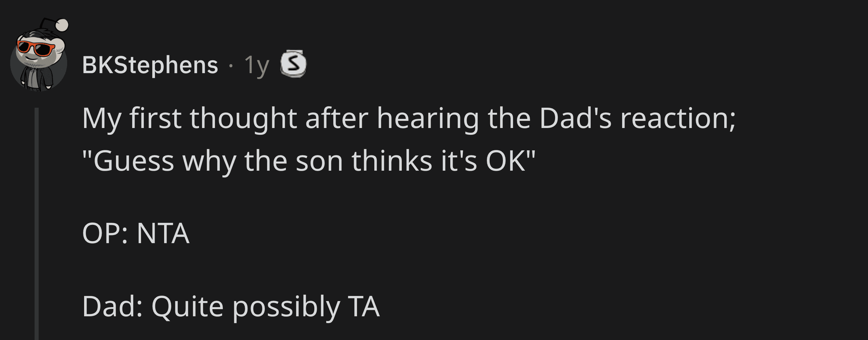Select the quoted line 'Guess why the son thinks'
Viewport: 868px width, 340px height.
point(309,161)
